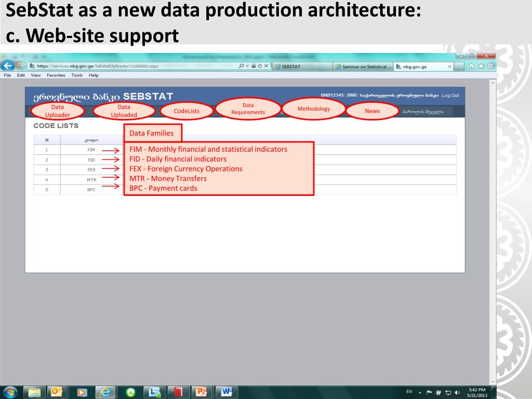The width and height of the screenshot is (532, 399).
Task: Click the magnifier search icon in address bar
Action: pyautogui.click(x=241, y=66)
